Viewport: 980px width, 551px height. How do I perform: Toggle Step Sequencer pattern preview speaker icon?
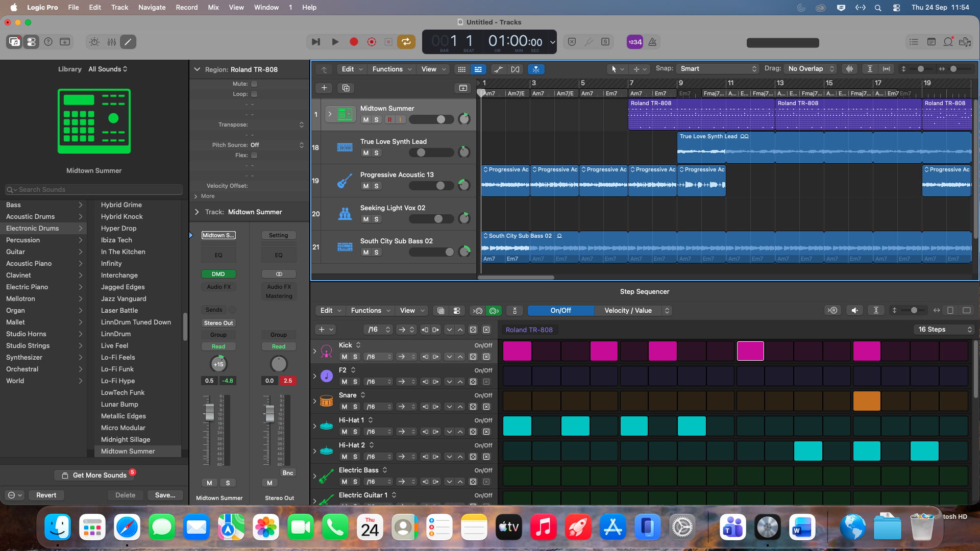tap(855, 310)
